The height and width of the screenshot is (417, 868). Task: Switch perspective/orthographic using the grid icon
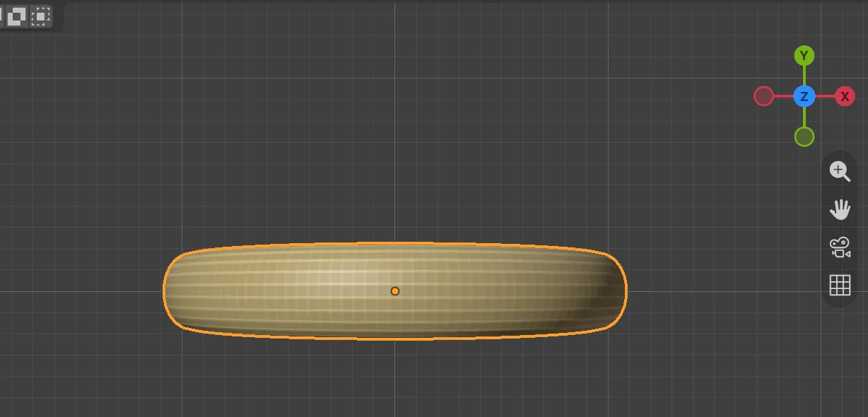[840, 286]
